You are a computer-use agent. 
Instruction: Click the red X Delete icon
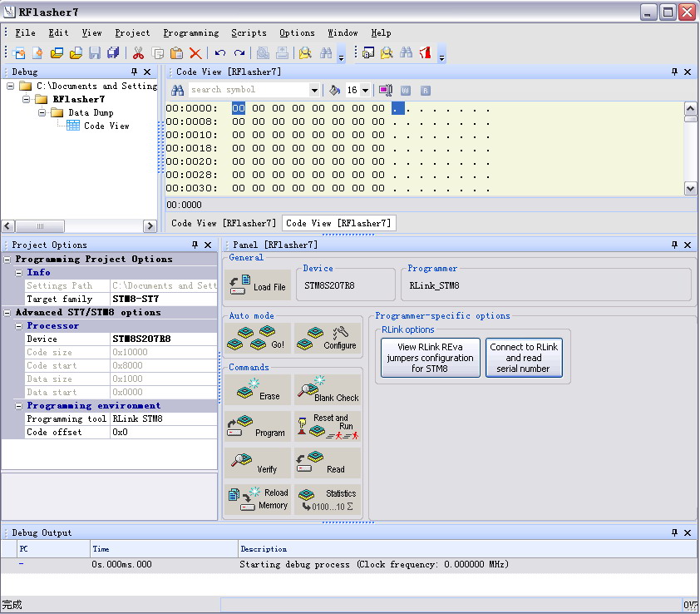[x=195, y=52]
